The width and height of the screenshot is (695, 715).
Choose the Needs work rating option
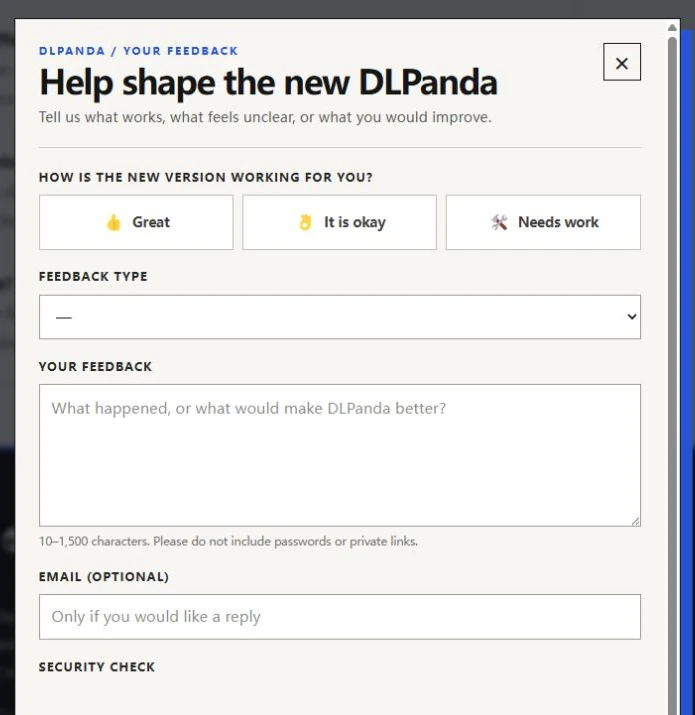543,223
